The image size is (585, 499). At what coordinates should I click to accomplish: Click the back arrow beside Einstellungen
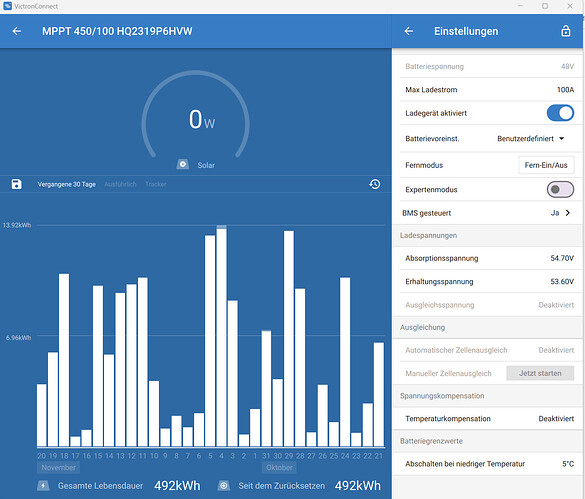409,31
